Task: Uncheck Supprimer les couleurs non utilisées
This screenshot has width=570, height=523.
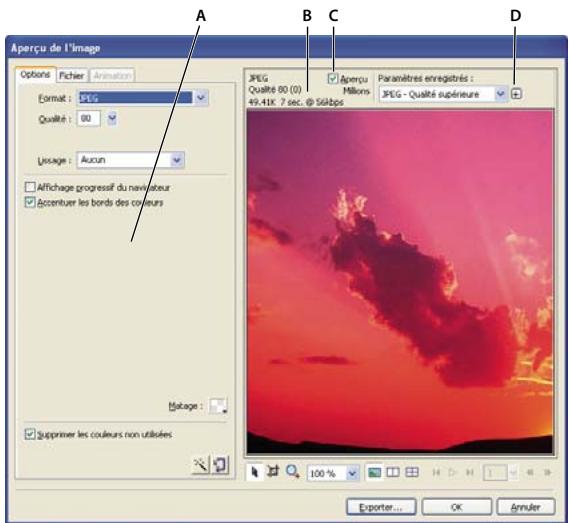Action: (x=30, y=434)
